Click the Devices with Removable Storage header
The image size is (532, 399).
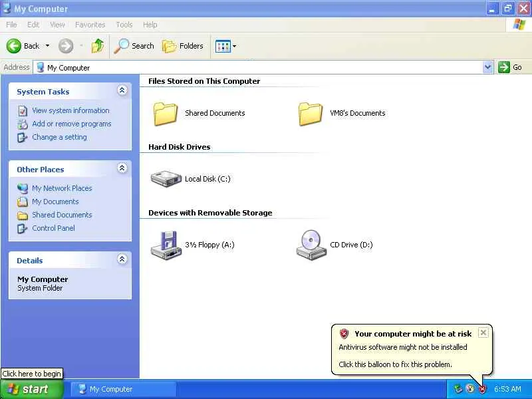pyautogui.click(x=210, y=213)
